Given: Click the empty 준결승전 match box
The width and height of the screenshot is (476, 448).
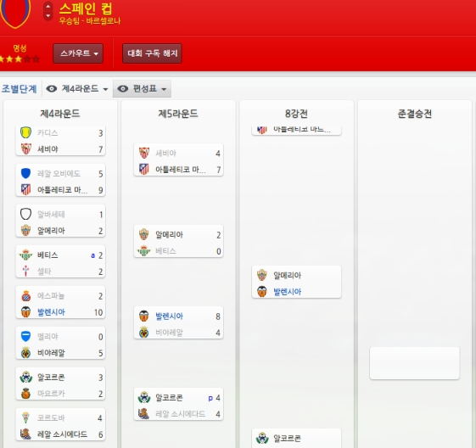Looking at the screenshot, I should coord(414,363).
